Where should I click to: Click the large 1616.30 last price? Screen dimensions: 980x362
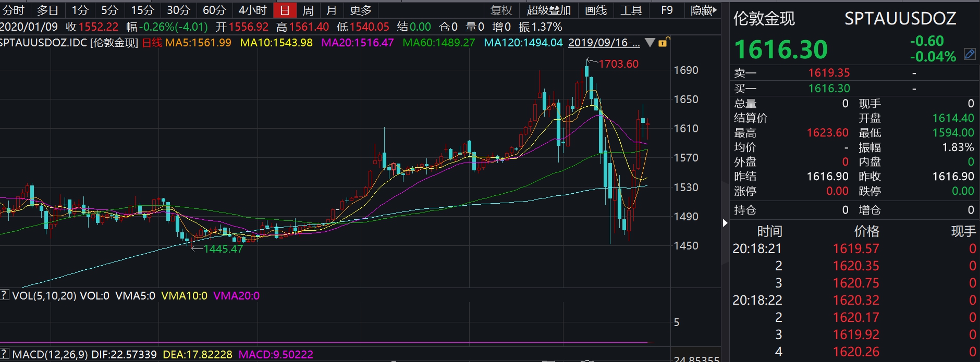click(781, 49)
